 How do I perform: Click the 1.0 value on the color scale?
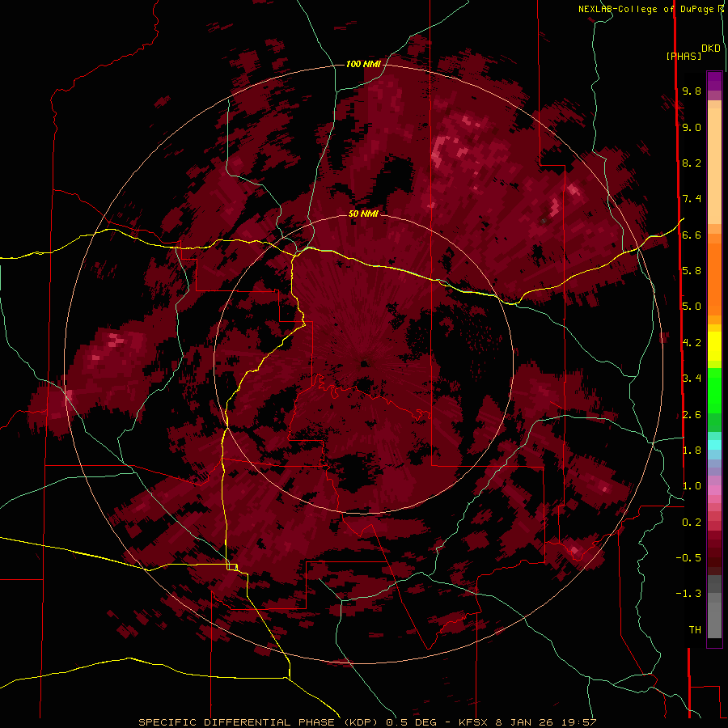(x=692, y=486)
